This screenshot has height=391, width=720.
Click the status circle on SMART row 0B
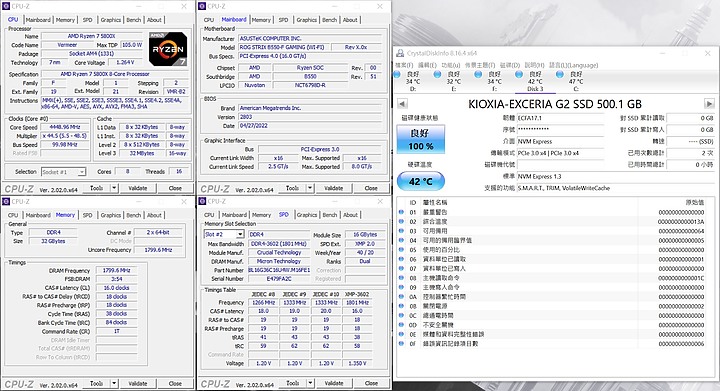click(401, 306)
